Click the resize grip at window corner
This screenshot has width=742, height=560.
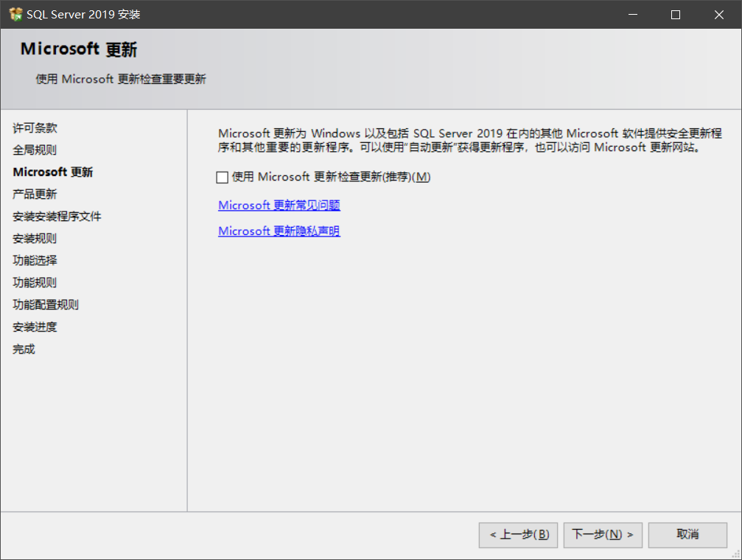pyautogui.click(x=736, y=554)
